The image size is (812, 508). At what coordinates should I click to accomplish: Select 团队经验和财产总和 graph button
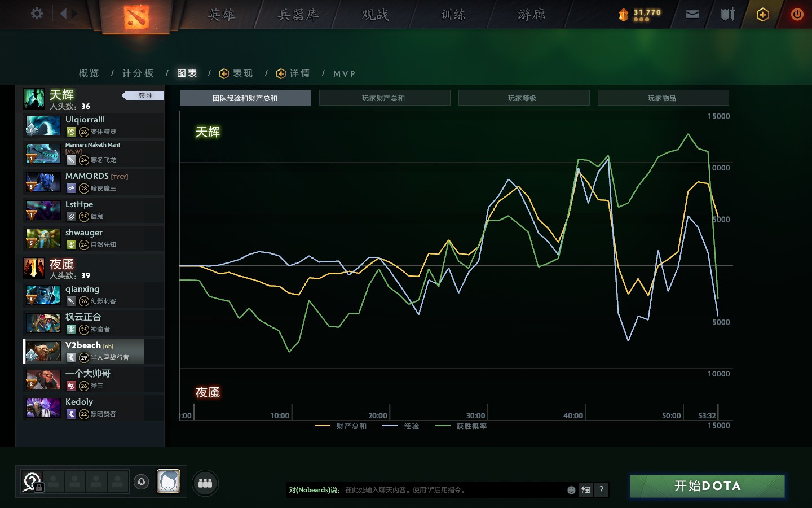(x=245, y=98)
